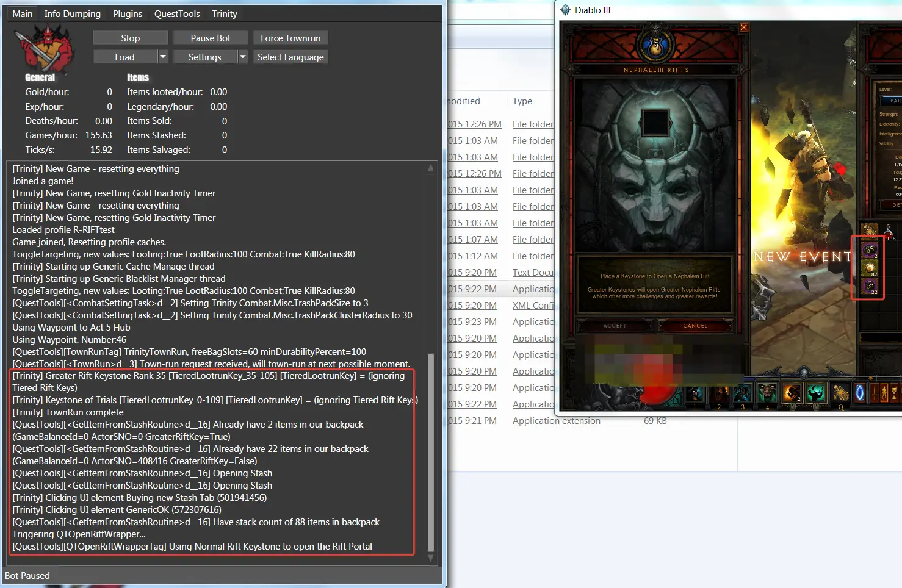Activate skill slot 4 on action bar

point(767,393)
